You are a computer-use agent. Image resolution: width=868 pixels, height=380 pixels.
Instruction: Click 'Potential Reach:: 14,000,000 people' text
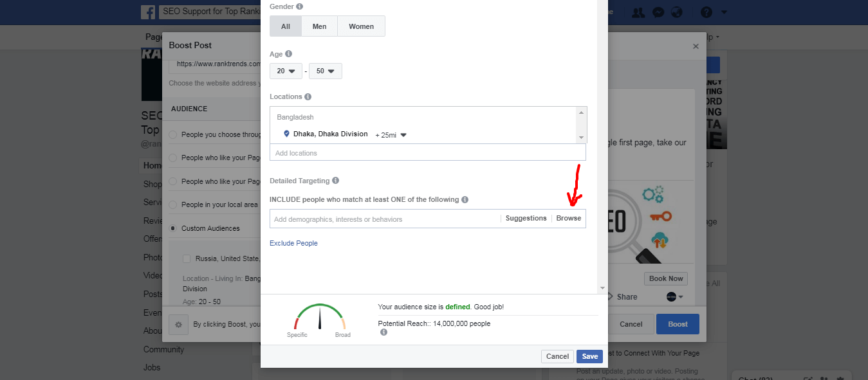click(434, 323)
